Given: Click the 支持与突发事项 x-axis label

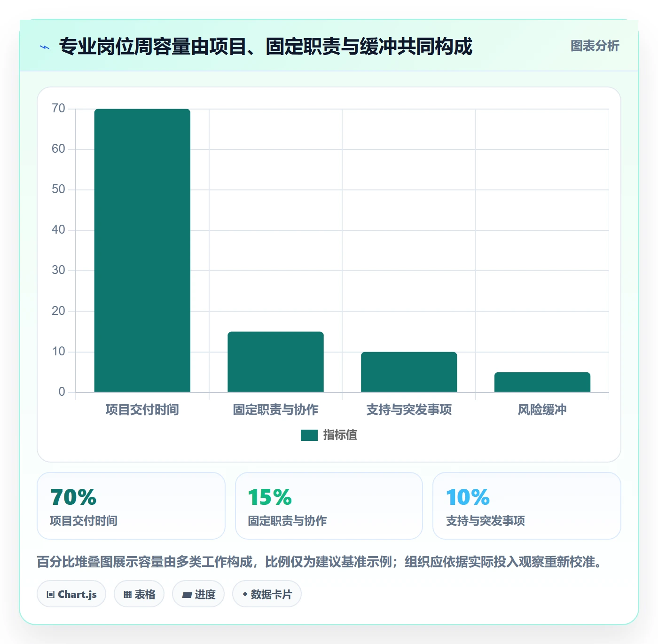Looking at the screenshot, I should point(409,410).
